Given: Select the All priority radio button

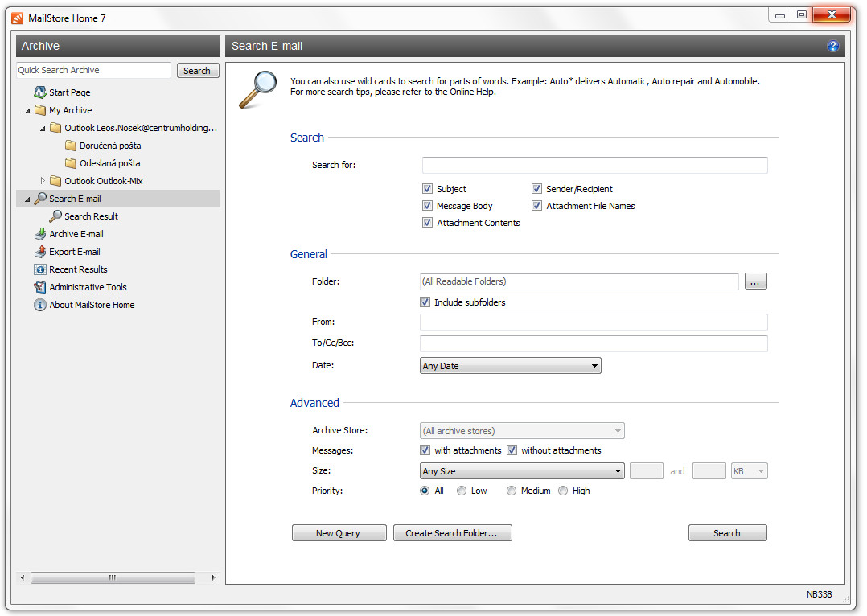Looking at the screenshot, I should click(425, 491).
